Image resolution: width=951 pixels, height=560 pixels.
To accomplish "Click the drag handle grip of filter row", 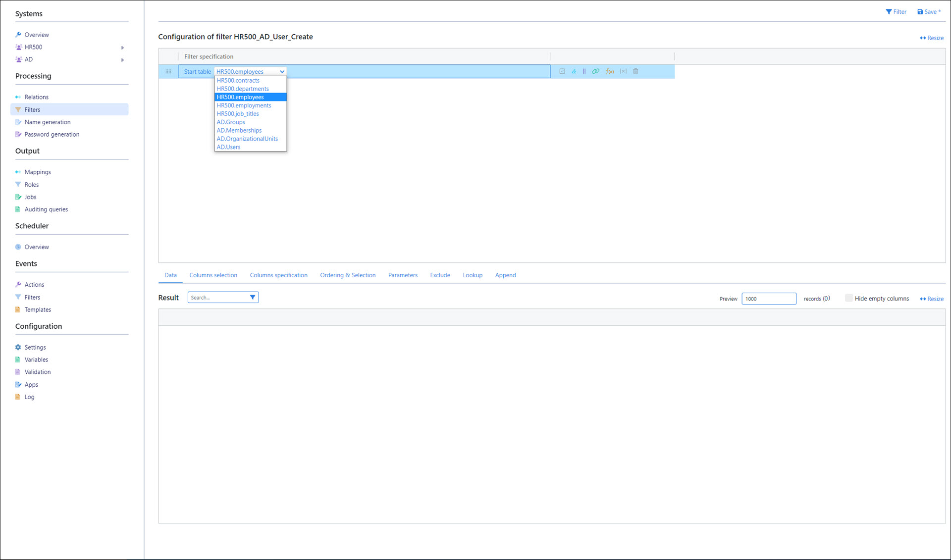I will click(x=168, y=71).
